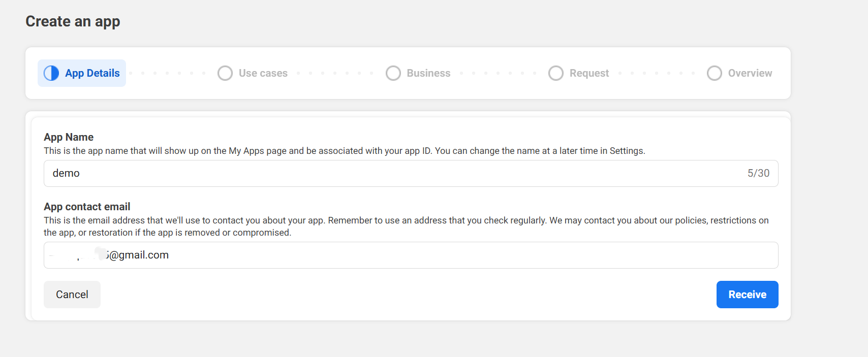Select the App Details step label
The width and height of the screenshot is (868, 357).
tap(92, 73)
